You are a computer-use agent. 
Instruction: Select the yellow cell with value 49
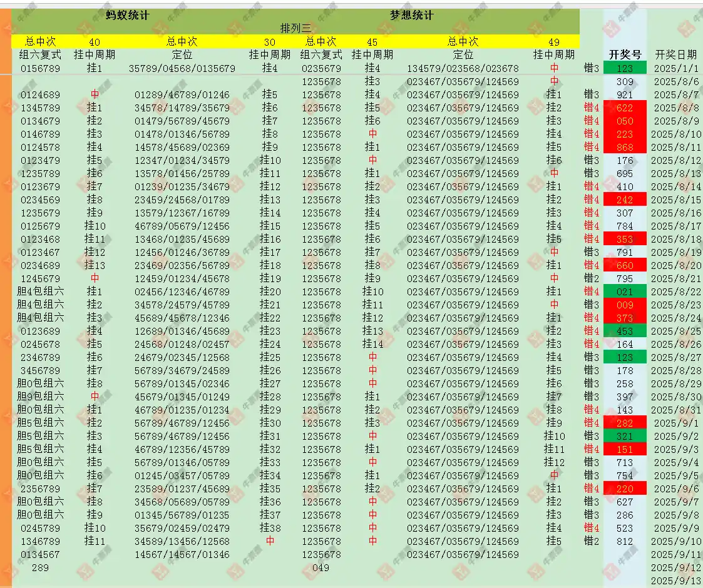pyautogui.click(x=554, y=42)
